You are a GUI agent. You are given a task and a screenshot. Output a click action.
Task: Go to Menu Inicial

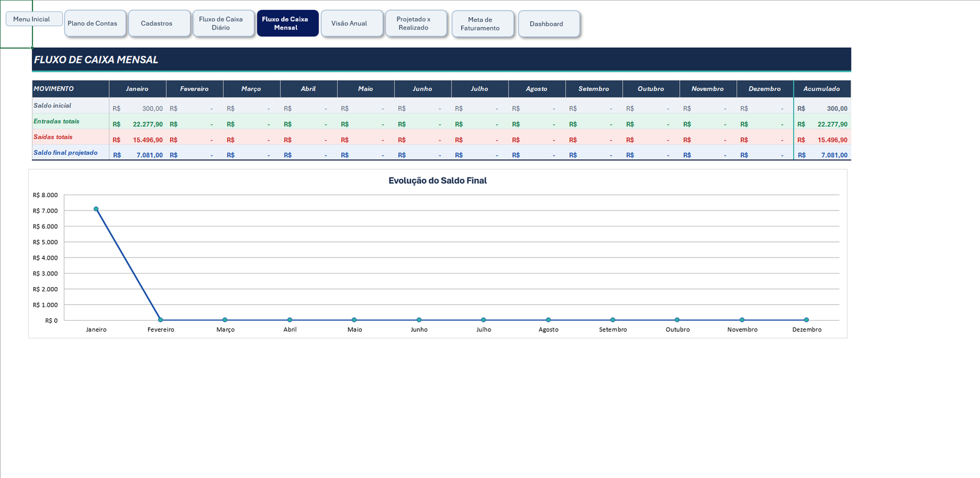coord(34,19)
